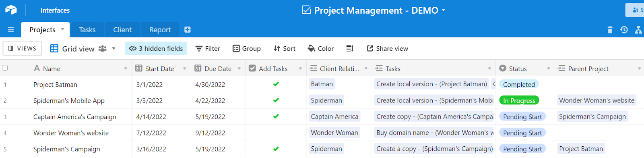Open the Group options

247,48
